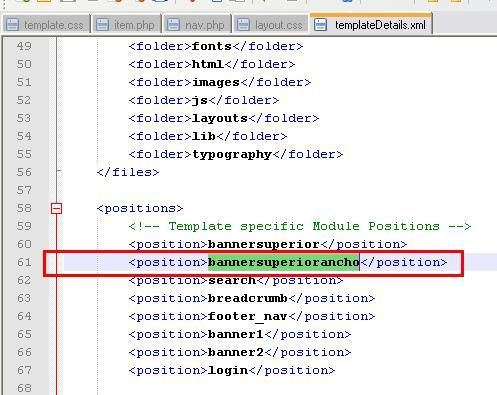Click line number 49 in the margin
Viewport: 497px width, 395px height.
24,46
